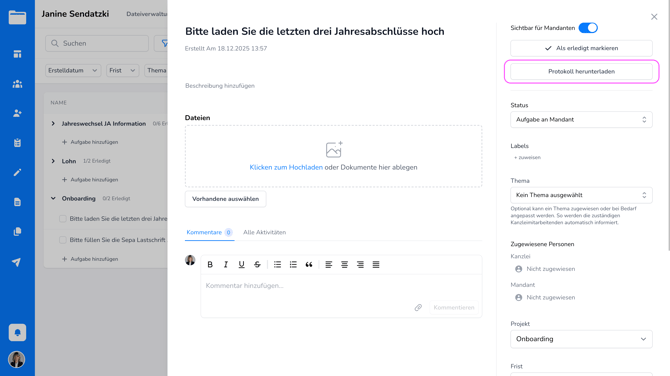Screen dimensions: 670x376
Task: Click the Kommentieren button
Action: [x=454, y=307]
